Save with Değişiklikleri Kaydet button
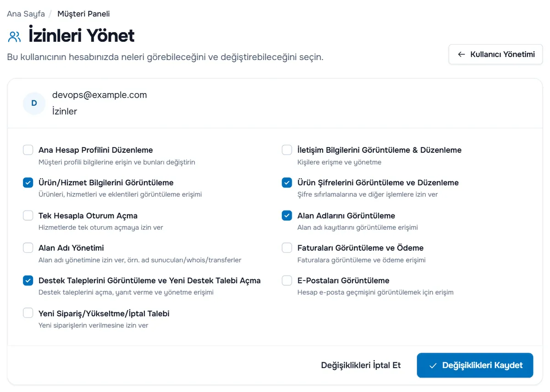The height and width of the screenshot is (392, 550). click(475, 365)
